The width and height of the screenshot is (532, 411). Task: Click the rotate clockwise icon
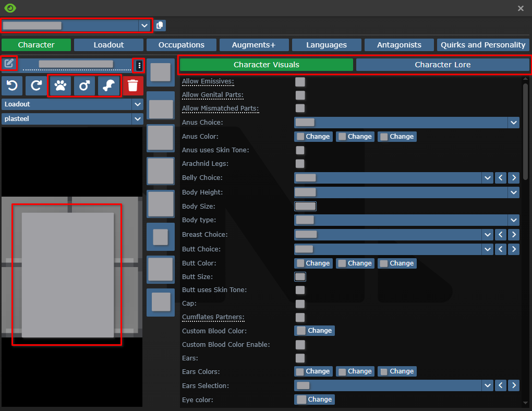36,86
